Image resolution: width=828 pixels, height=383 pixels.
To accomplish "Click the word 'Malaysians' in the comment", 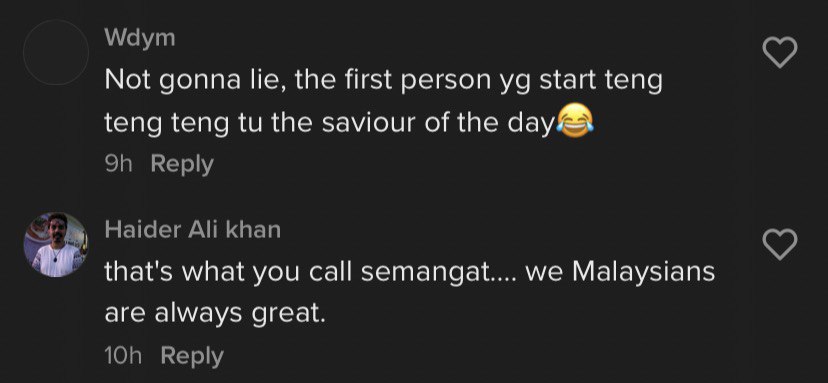I will click(x=644, y=272).
